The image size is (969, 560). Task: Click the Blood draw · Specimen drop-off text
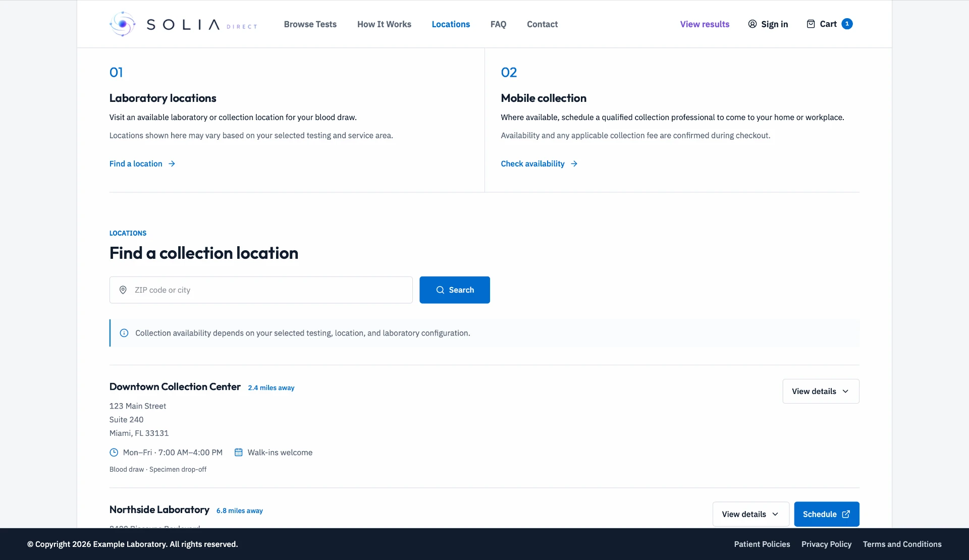(158, 469)
